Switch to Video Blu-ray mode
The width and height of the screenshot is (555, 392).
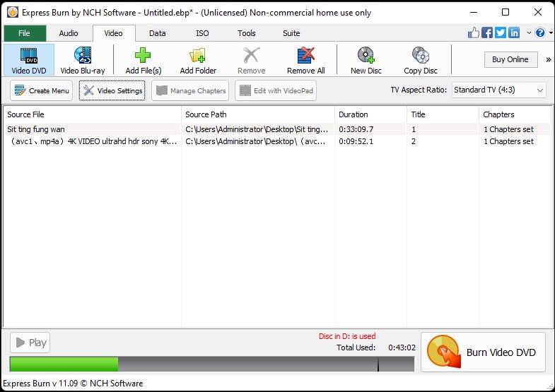click(83, 59)
